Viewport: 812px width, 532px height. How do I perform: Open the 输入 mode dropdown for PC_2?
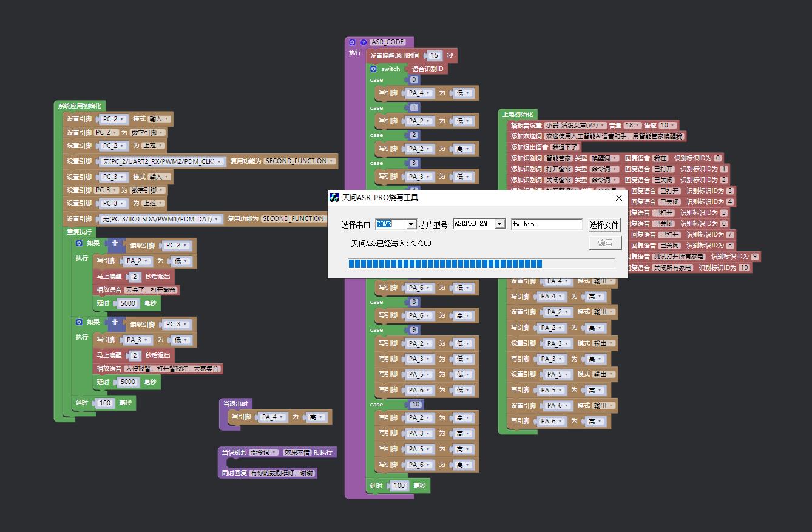pyautogui.click(x=160, y=119)
